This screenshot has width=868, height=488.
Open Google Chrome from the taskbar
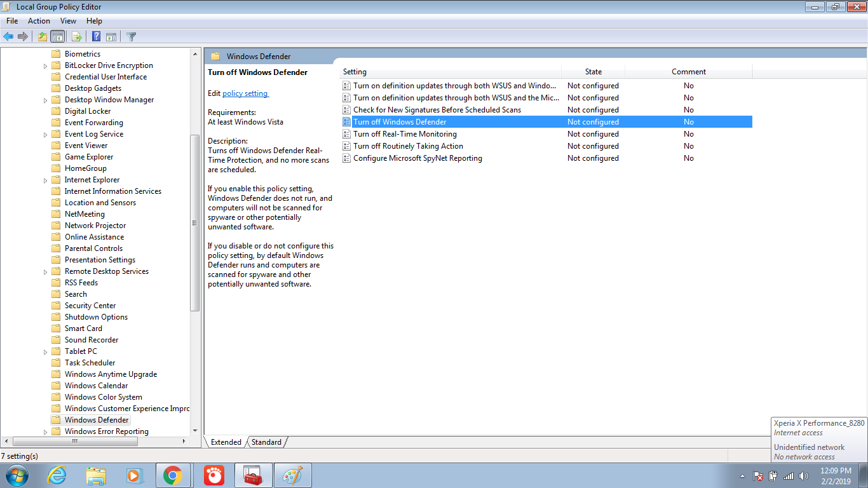(x=173, y=475)
